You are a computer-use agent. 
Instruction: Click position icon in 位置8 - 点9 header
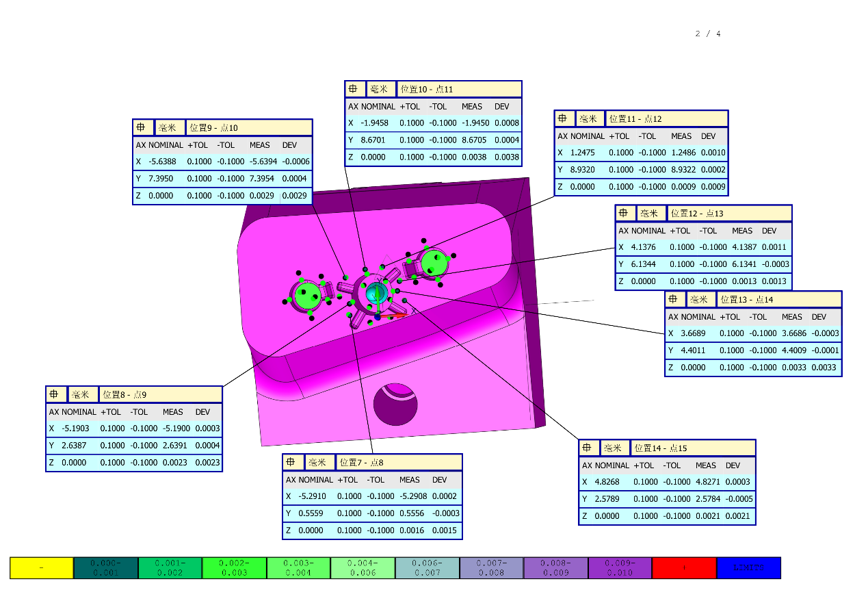pyautogui.click(x=56, y=394)
